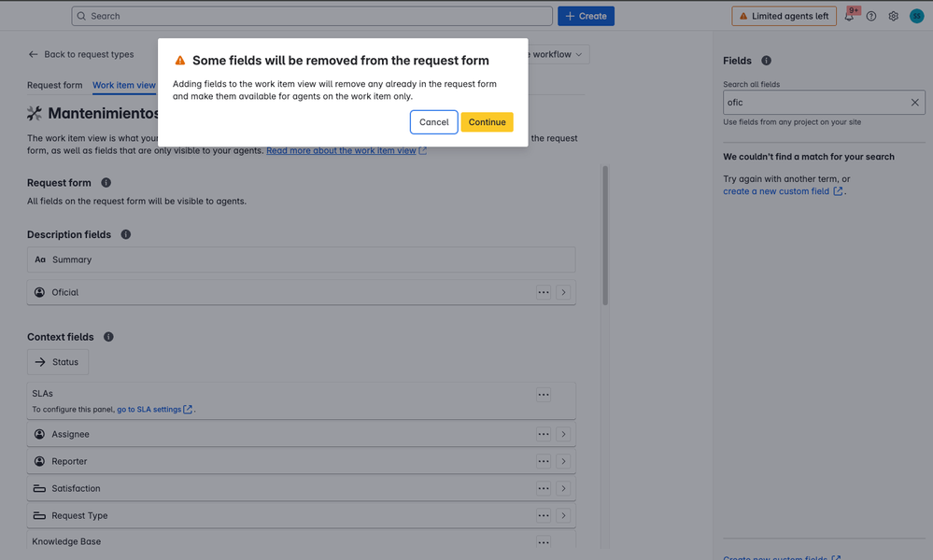Click the dialog warning triangle icon
933x560 pixels.
179,60
